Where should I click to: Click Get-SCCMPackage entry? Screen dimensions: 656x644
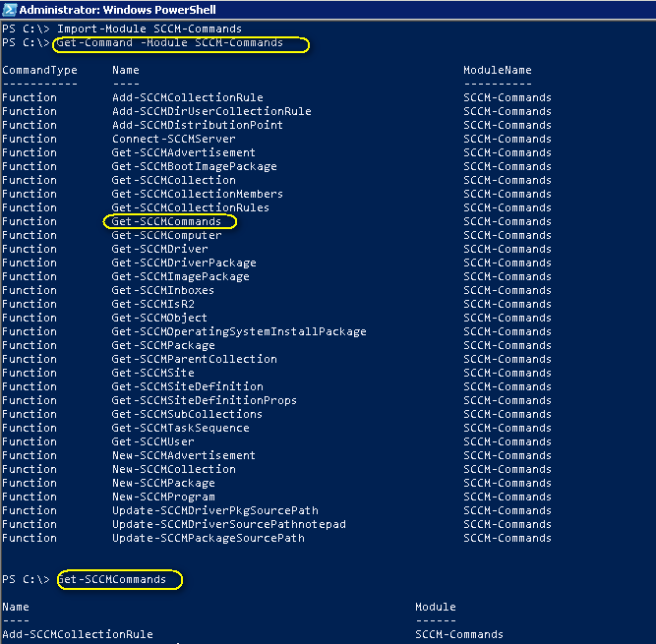[163, 346]
